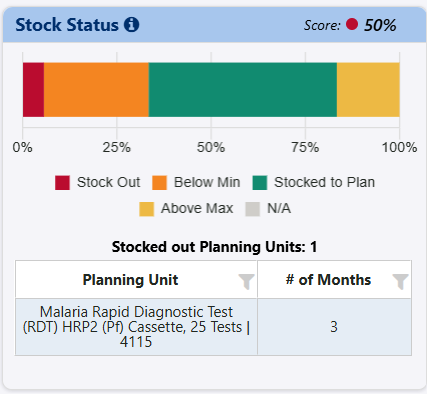Click the Planning Unit column header

[x=136, y=280]
